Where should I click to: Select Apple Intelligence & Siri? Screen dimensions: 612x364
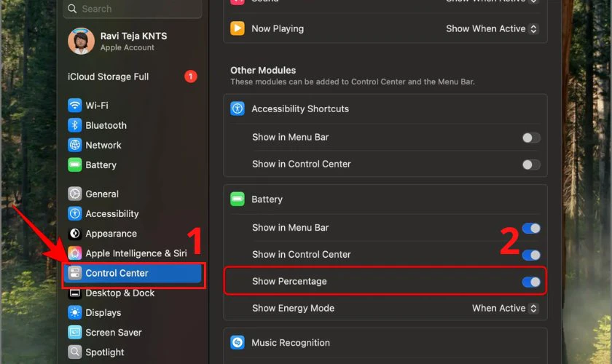[x=133, y=253]
